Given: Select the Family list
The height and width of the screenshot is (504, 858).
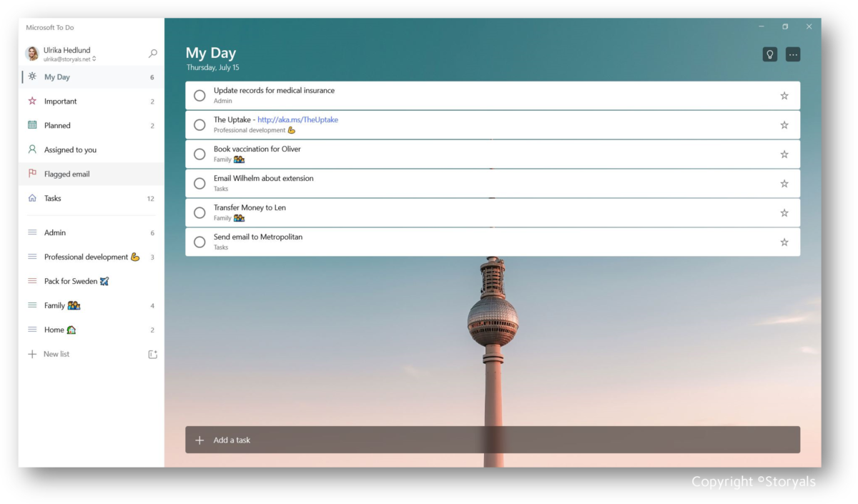Looking at the screenshot, I should tap(57, 305).
